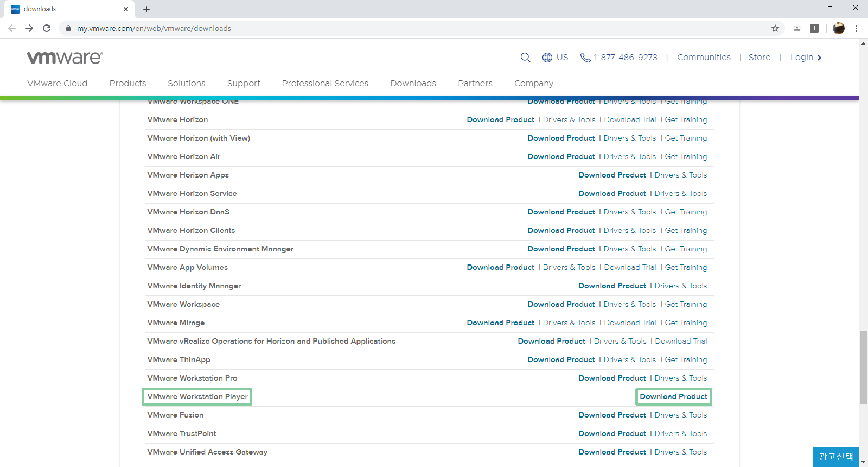Click the user profile avatar icon

(x=839, y=28)
